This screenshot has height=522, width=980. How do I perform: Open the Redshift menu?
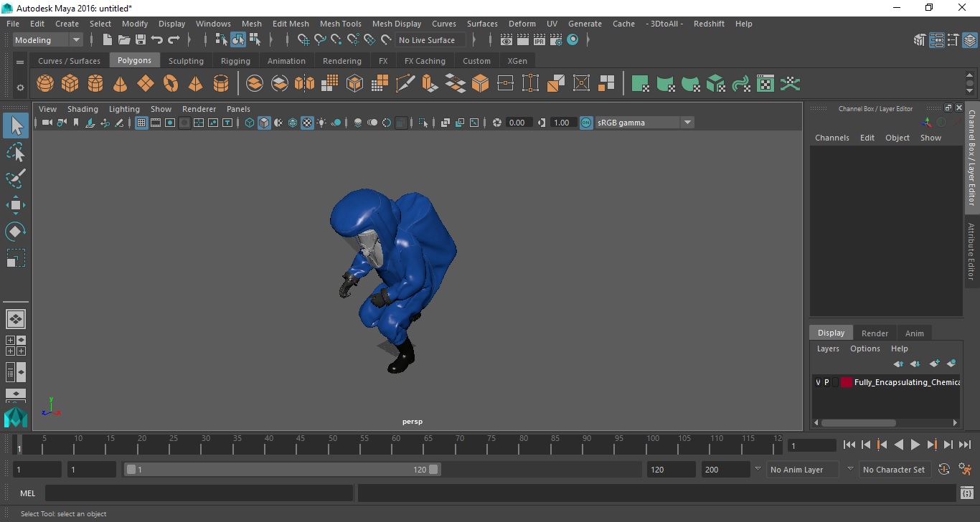point(709,24)
